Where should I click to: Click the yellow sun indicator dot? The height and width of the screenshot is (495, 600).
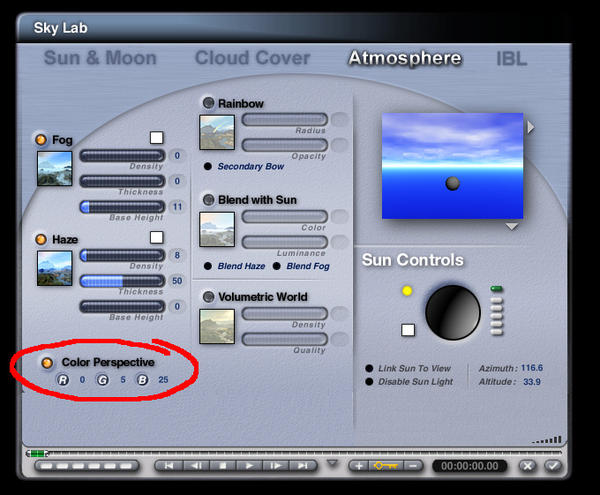tap(407, 291)
